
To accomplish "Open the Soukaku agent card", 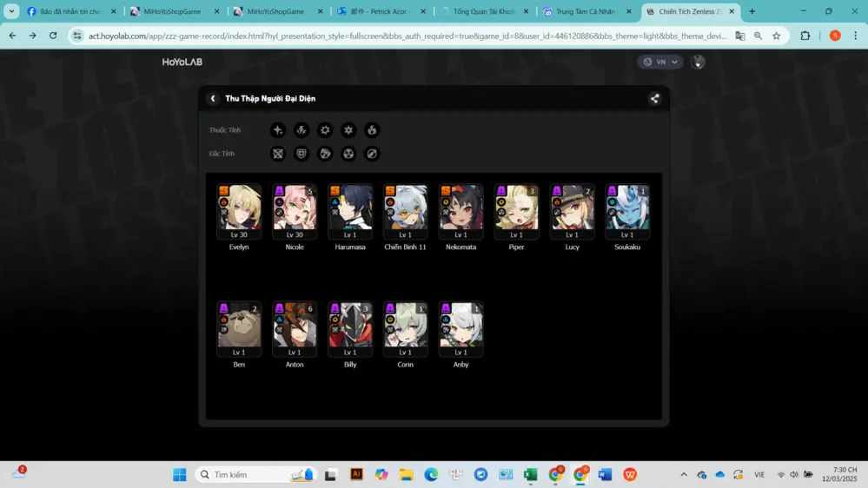I will tap(627, 212).
